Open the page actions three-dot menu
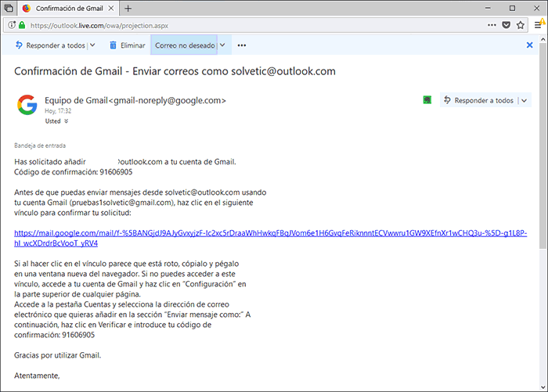Screen dimensions: 548x392 pos(492,25)
